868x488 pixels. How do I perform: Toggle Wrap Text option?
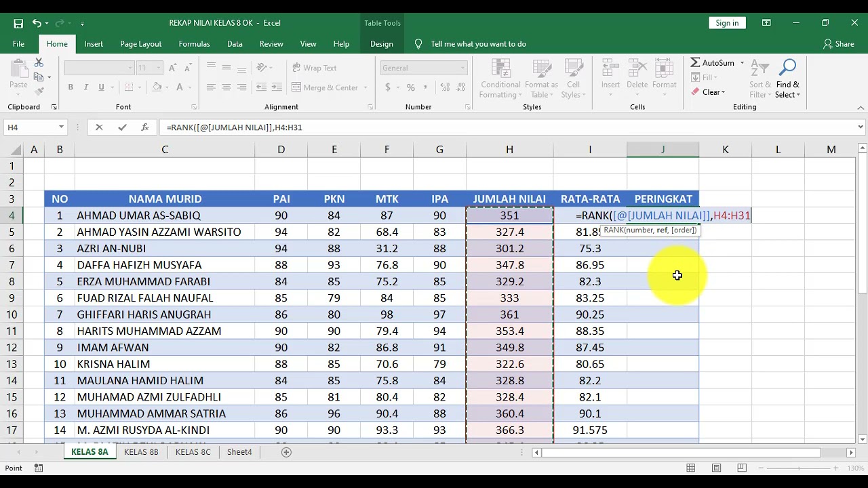coord(314,68)
